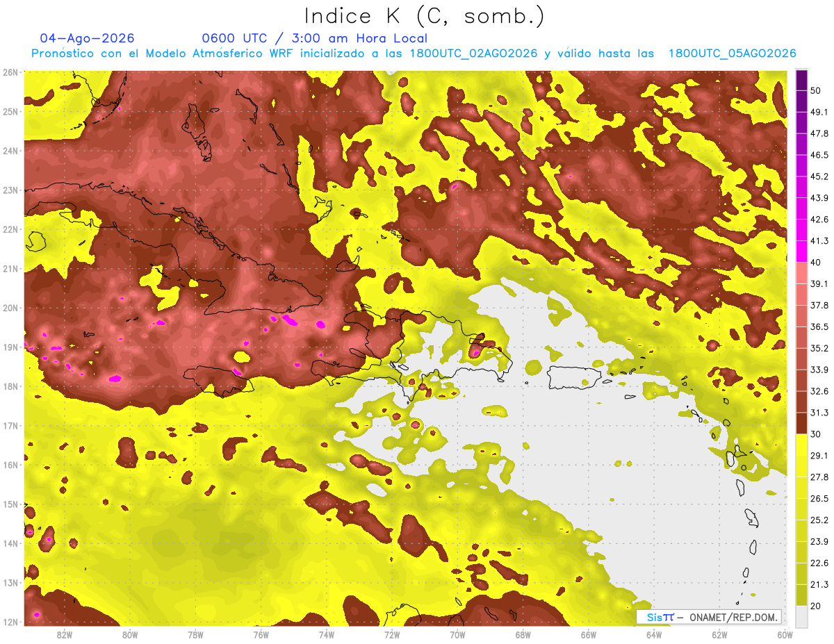The image size is (834, 644).
Task: Click the colorbar value '49.1'
Action: 819,112
